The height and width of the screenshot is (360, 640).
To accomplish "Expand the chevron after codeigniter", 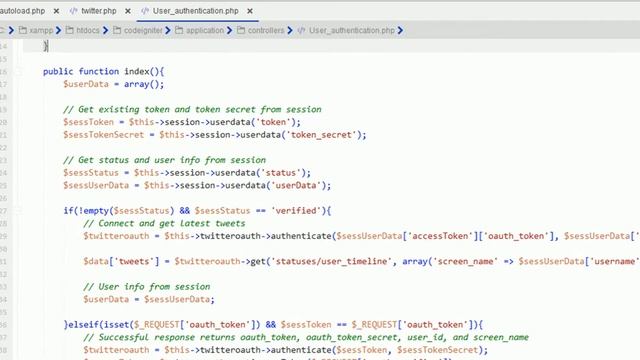I will 168,30.
